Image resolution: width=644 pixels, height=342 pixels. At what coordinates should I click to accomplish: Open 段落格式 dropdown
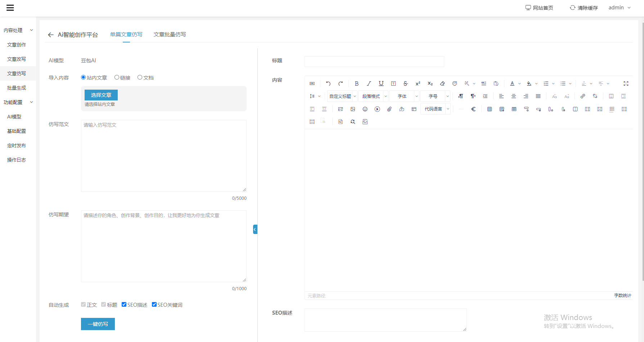[x=373, y=96]
